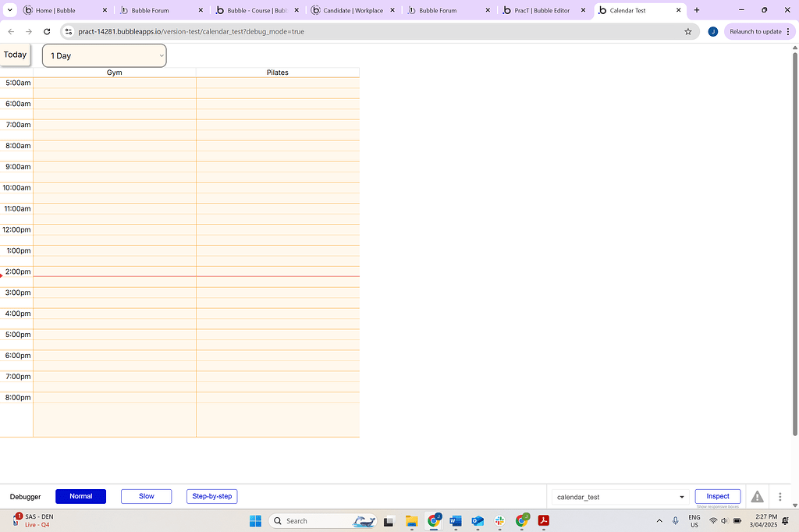799x532 pixels.
Task: Launch Microsoft Word from the taskbar
Action: 455,521
